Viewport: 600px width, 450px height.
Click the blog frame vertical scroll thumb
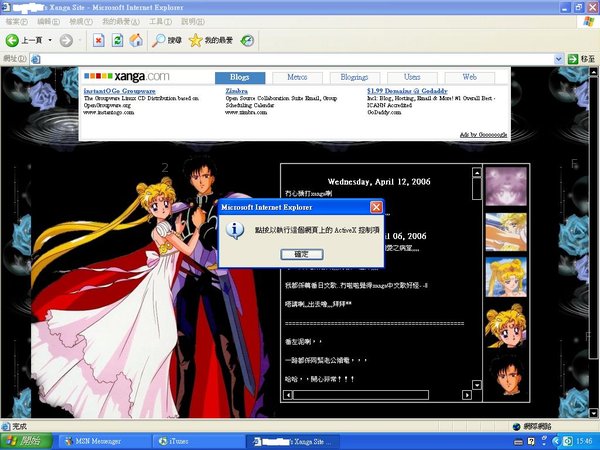click(477, 189)
